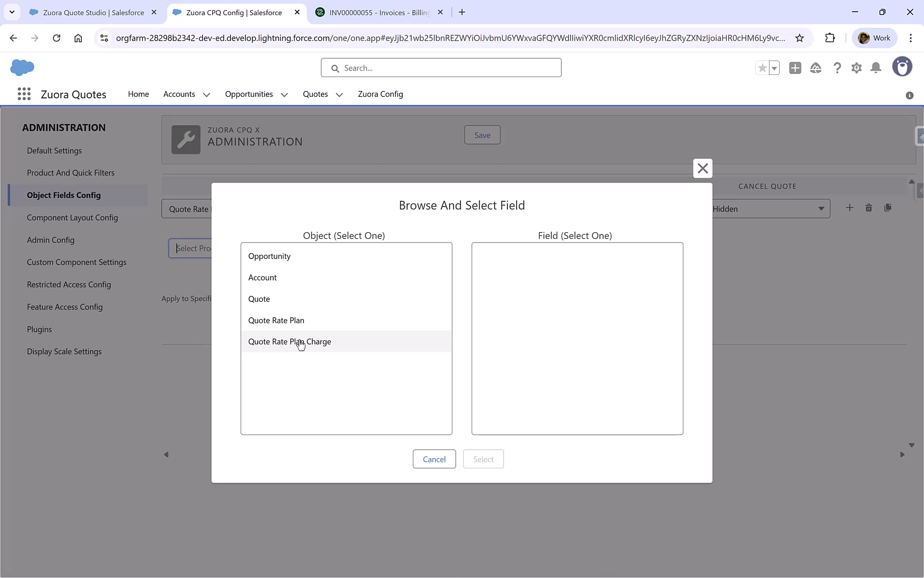Click the help question mark icon

click(837, 67)
